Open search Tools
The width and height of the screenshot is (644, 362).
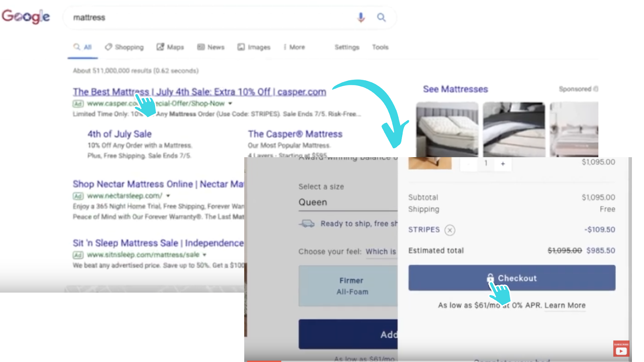click(x=380, y=47)
